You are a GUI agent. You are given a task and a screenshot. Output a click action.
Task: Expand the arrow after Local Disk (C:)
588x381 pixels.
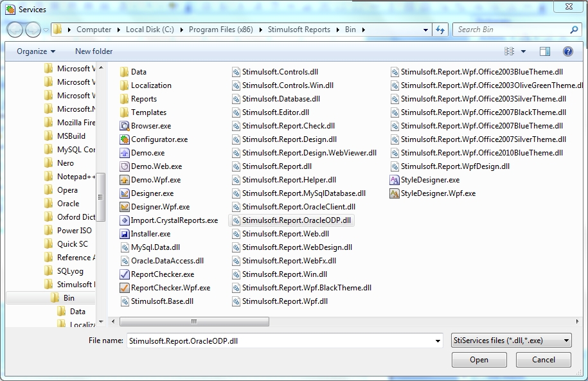coord(181,30)
